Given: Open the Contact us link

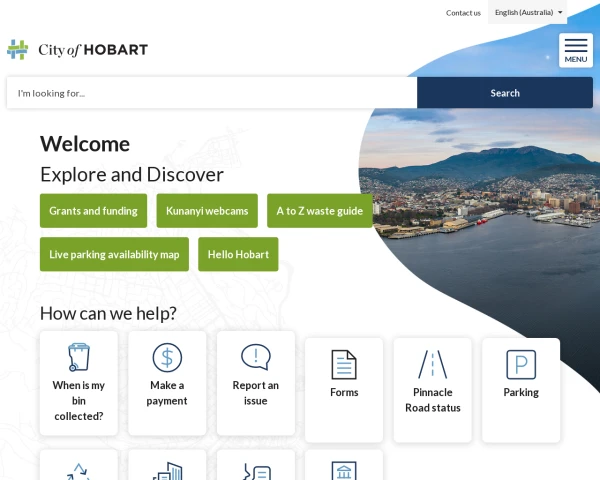Looking at the screenshot, I should pos(463,13).
